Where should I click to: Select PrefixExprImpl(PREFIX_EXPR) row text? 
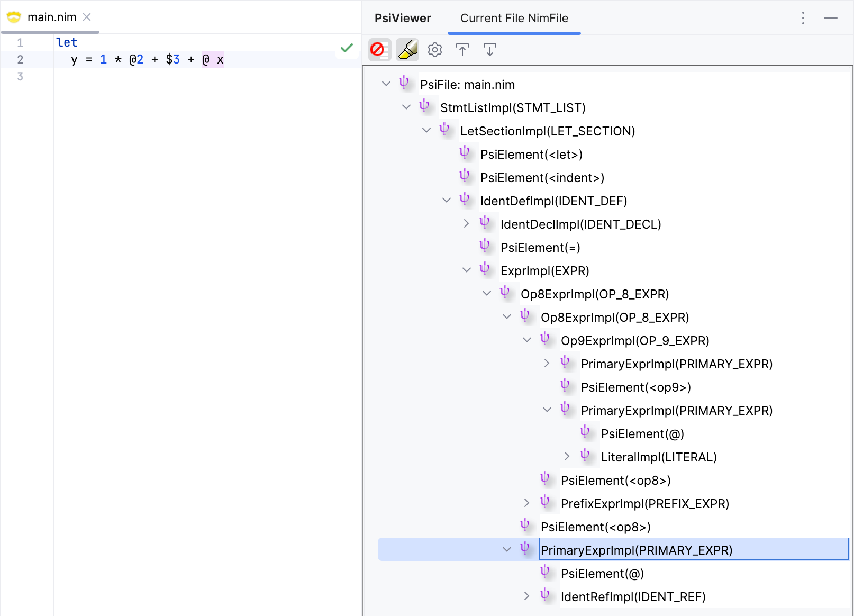pyautogui.click(x=645, y=504)
